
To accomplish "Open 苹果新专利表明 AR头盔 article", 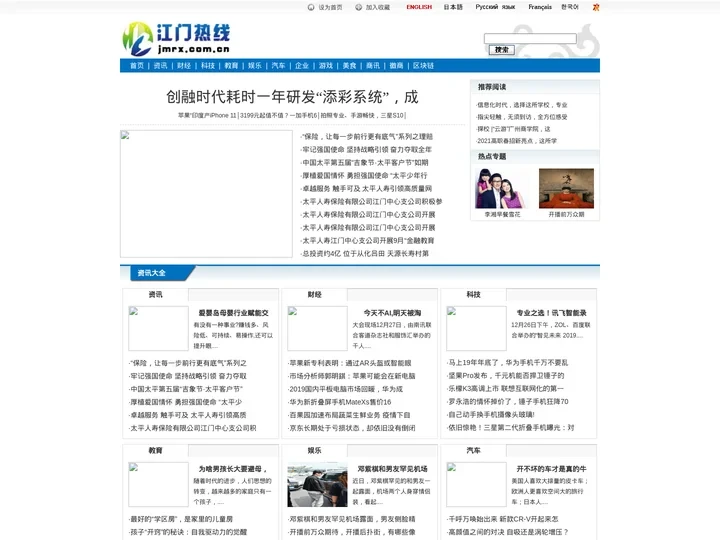I will [x=350, y=363].
